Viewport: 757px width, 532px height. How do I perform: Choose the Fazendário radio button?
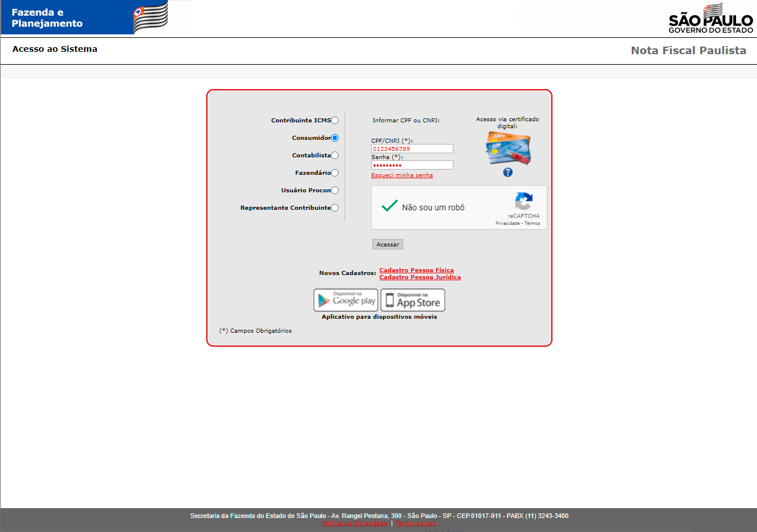(x=335, y=173)
